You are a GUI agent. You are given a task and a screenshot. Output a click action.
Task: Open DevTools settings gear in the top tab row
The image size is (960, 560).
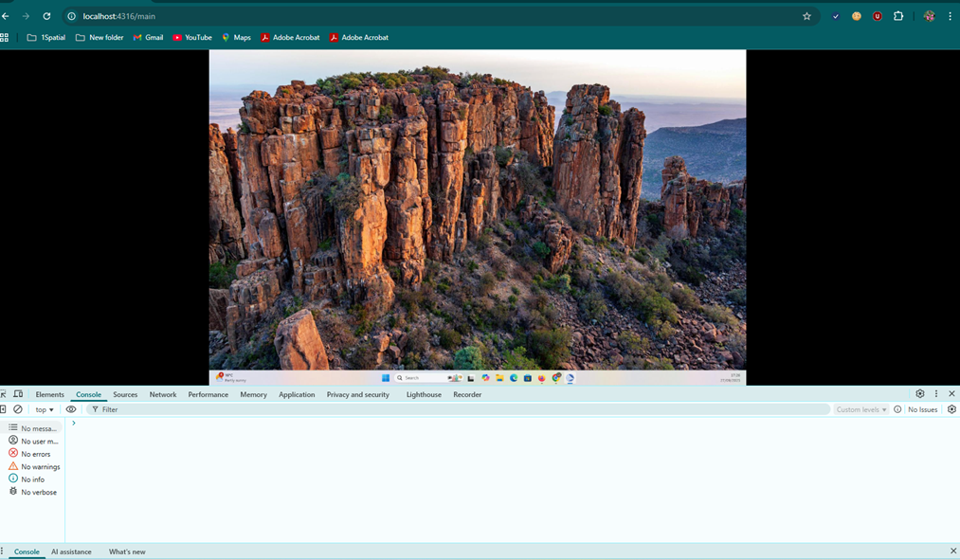(919, 394)
